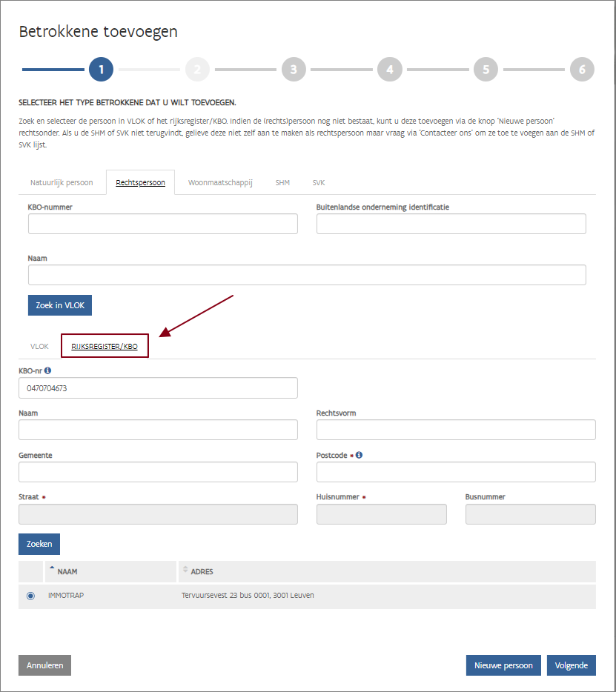Jump to step 6 circle

tap(582, 70)
